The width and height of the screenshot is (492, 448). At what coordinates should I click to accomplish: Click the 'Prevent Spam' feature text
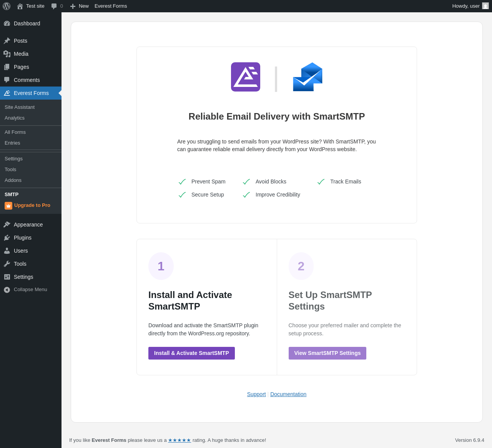pyautogui.click(x=208, y=182)
